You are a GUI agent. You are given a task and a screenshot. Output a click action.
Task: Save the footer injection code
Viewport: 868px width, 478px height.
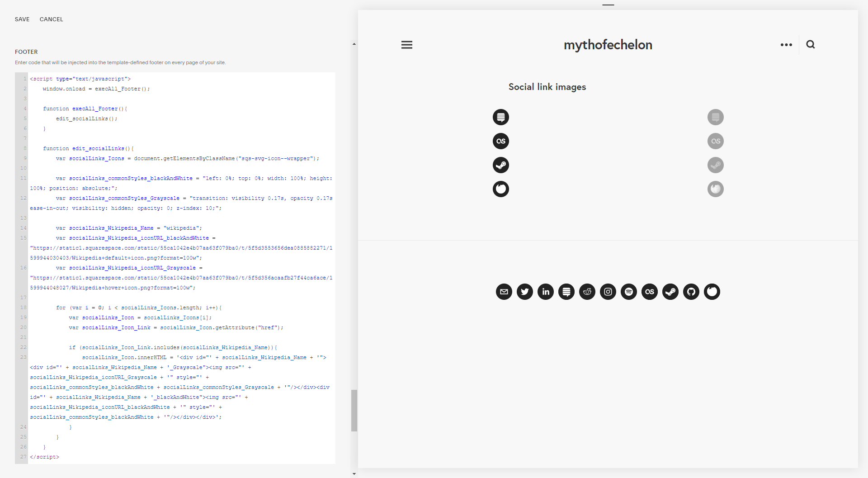pos(22,19)
